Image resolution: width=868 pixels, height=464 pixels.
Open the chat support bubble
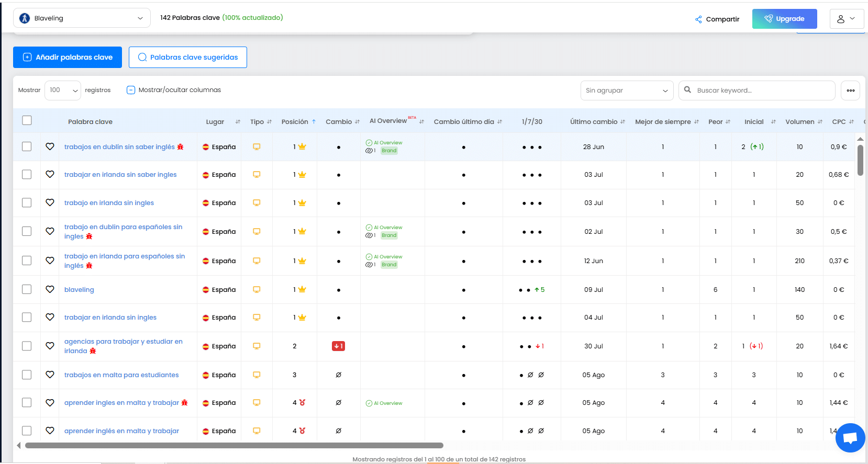[850, 438]
